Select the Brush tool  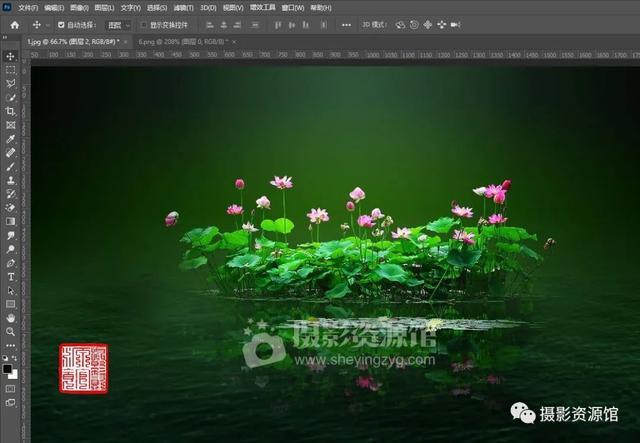pyautogui.click(x=11, y=167)
